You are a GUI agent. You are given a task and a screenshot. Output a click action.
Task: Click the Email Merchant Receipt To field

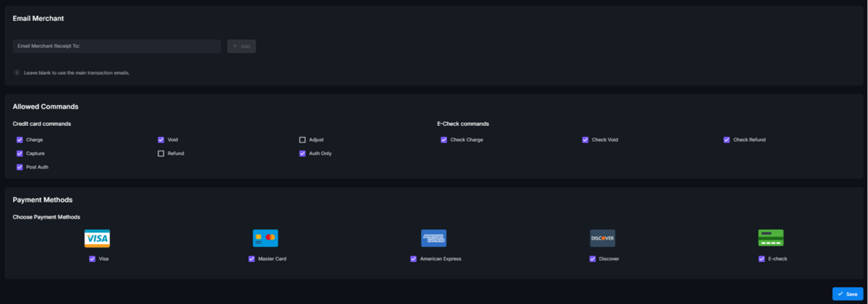(116, 46)
